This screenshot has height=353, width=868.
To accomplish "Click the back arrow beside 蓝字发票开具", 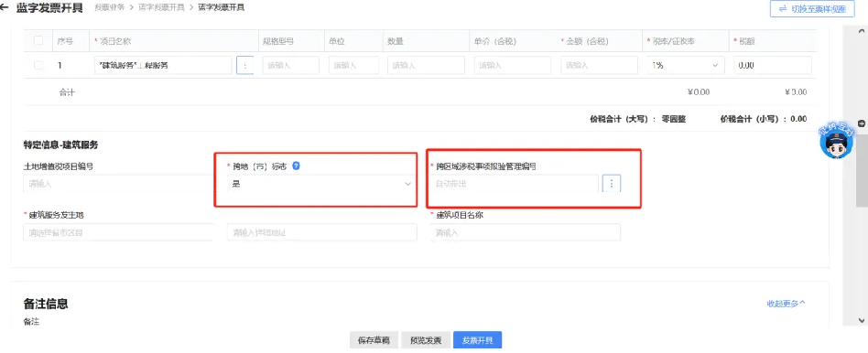I will pyautogui.click(x=5, y=8).
